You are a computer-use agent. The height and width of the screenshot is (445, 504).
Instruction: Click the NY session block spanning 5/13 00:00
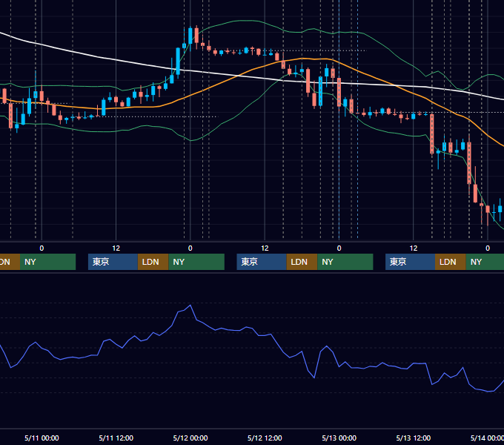345,262
